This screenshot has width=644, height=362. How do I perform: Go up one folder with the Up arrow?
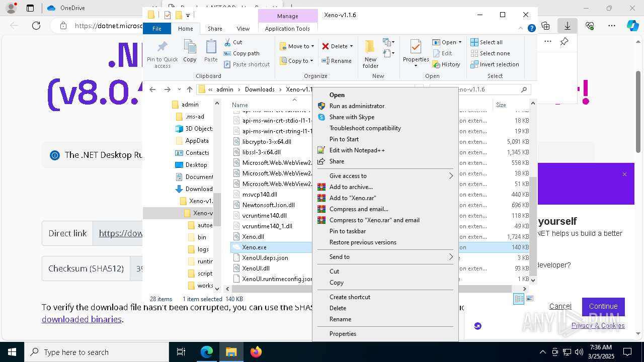pos(189,89)
